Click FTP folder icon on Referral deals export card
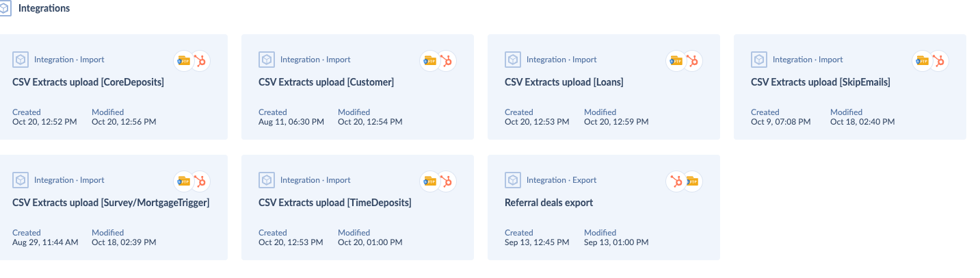Viewport: 980px width, 278px height. click(x=692, y=181)
